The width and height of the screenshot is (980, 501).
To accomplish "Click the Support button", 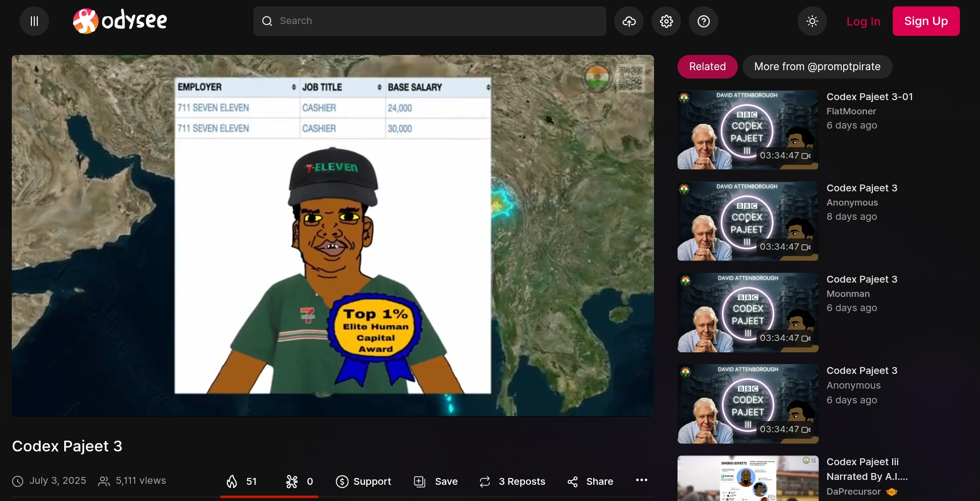I will click(x=363, y=481).
